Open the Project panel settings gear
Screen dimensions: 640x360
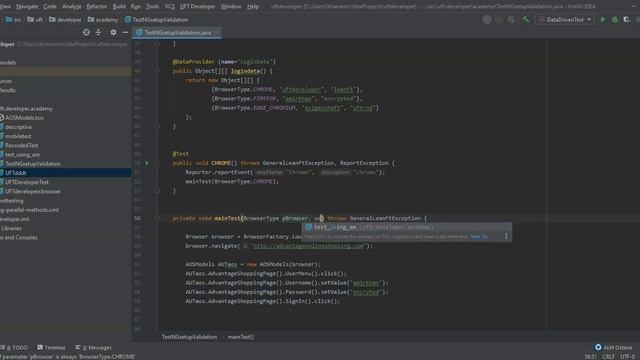coord(113,32)
